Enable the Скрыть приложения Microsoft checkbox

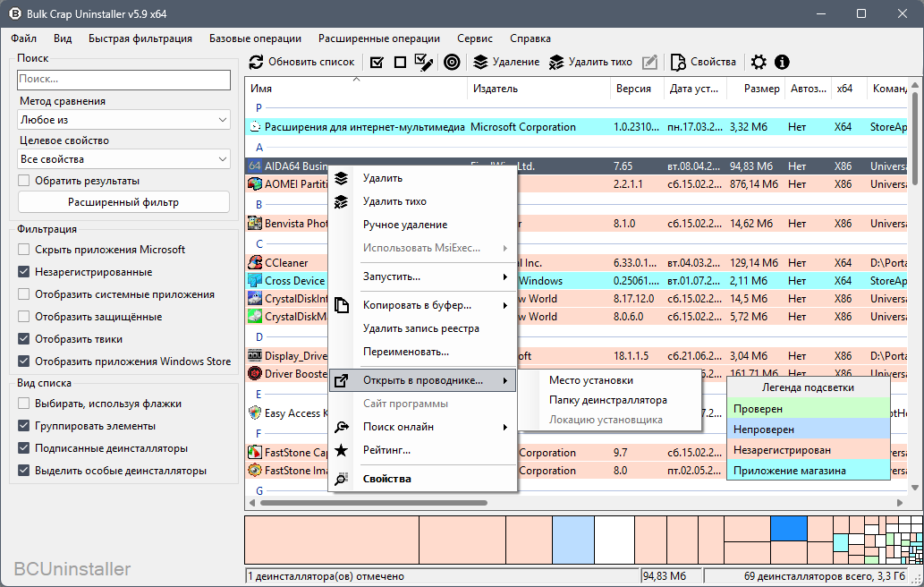pyautogui.click(x=23, y=250)
